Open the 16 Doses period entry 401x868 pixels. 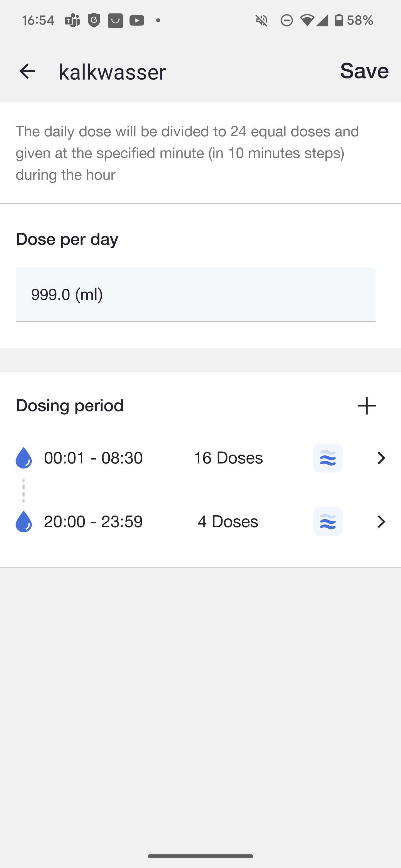pos(228,458)
